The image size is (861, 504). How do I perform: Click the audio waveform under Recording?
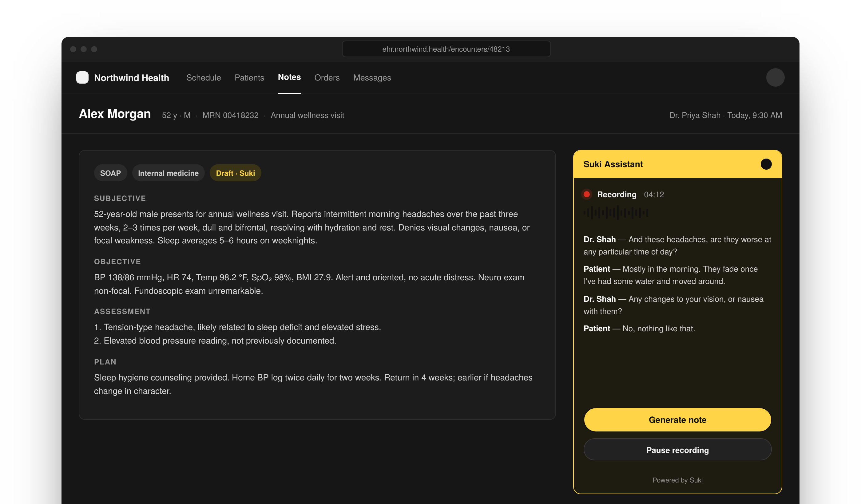tap(616, 213)
